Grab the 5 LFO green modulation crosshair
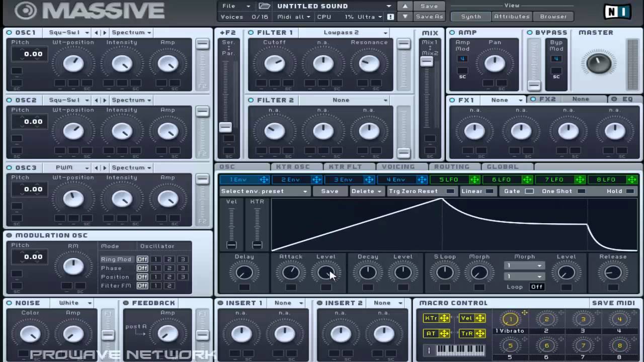This screenshot has height=362, width=644. [x=474, y=179]
